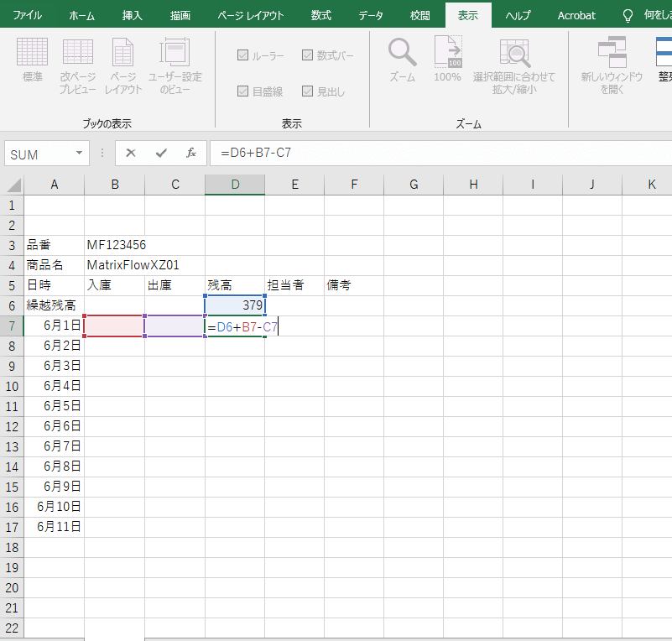672x641 pixels.
Task: Open the Review (校閲) tab
Action: pyautogui.click(x=420, y=15)
